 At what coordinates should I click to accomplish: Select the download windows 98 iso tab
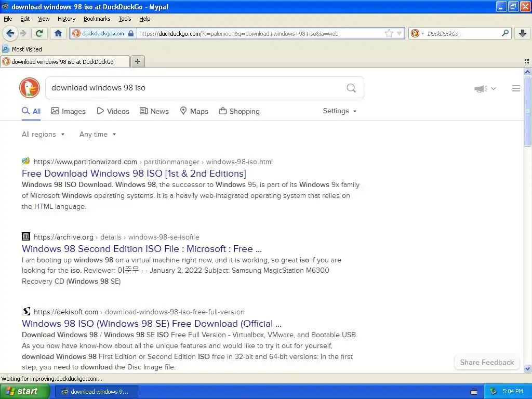(x=65, y=61)
